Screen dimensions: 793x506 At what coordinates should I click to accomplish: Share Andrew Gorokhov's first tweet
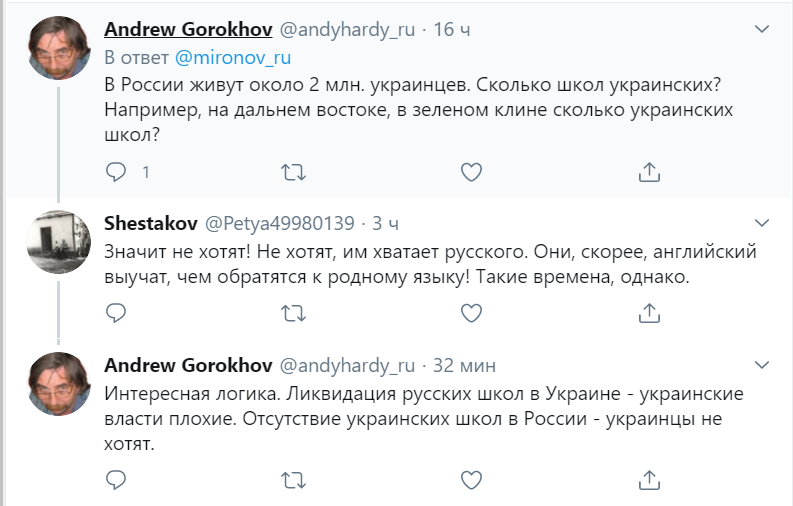(x=649, y=172)
